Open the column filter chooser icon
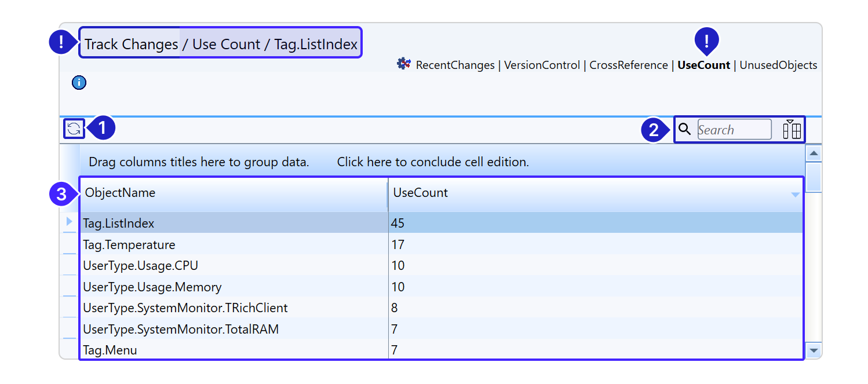The image size is (868, 384). [792, 129]
